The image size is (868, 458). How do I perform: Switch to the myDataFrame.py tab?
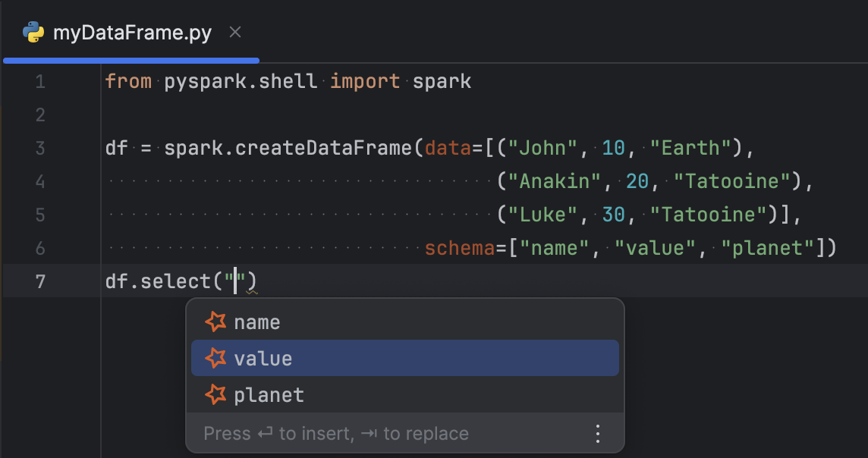click(x=132, y=33)
